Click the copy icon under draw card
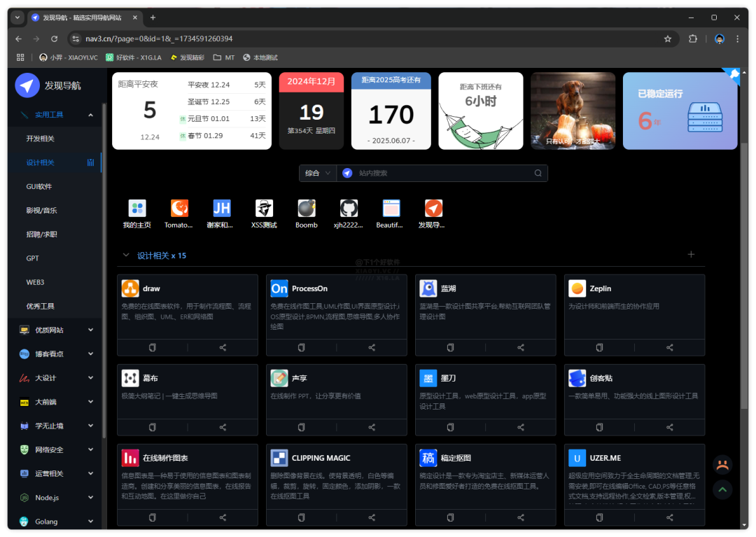 [152, 347]
